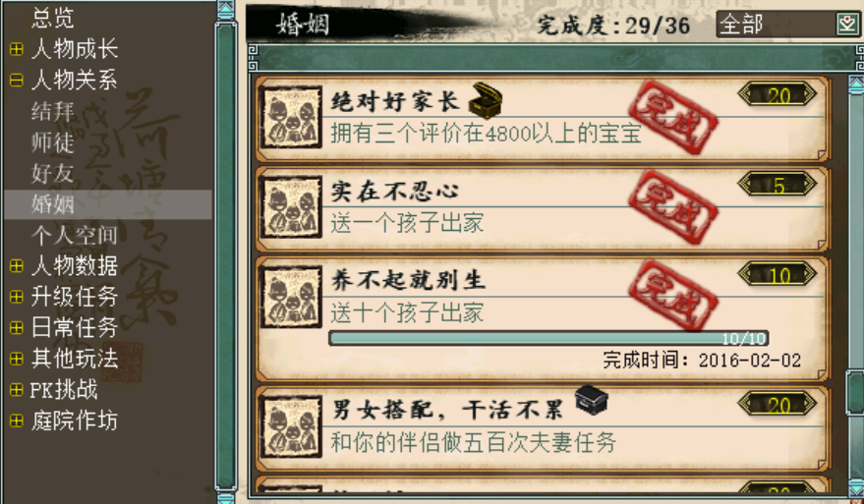Click the 20 points badge on 绝对好家长
The height and width of the screenshot is (504, 864).
778,94
